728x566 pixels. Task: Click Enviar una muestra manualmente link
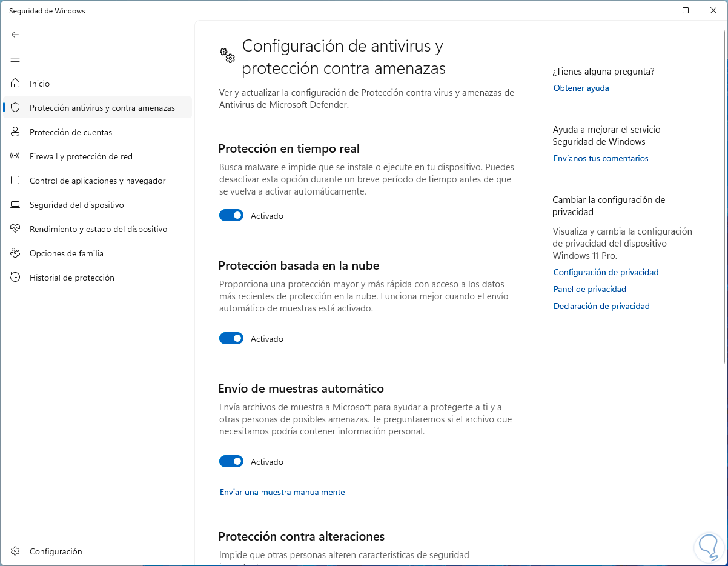coord(282,492)
